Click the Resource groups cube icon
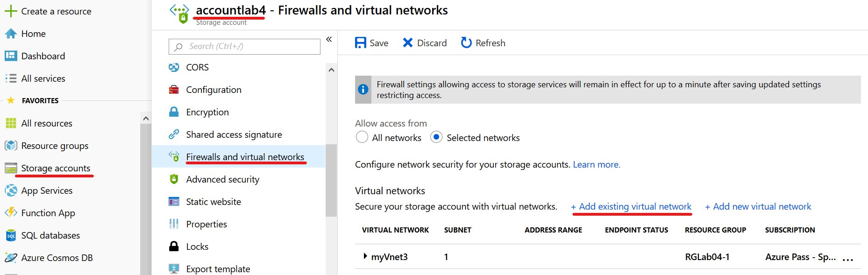Image resolution: width=868 pixels, height=275 pixels. click(x=11, y=146)
